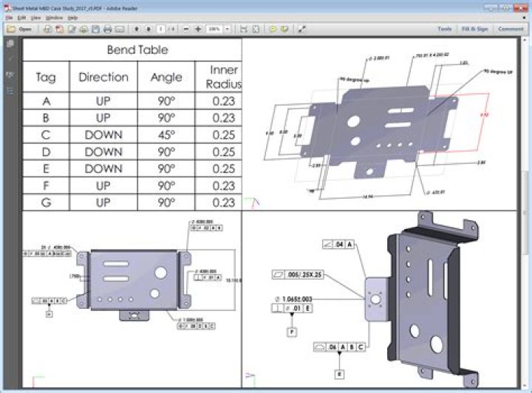Click the Open text button
The image size is (532, 393).
tap(25, 29)
